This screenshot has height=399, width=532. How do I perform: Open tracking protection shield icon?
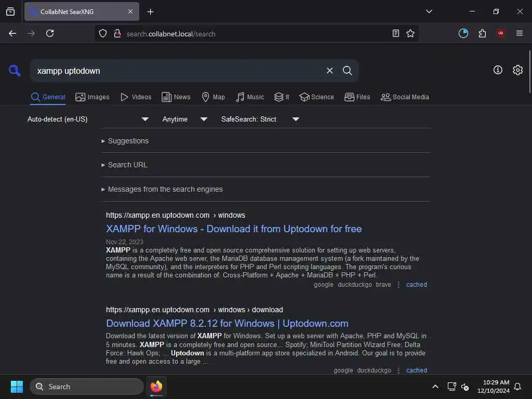103,34
